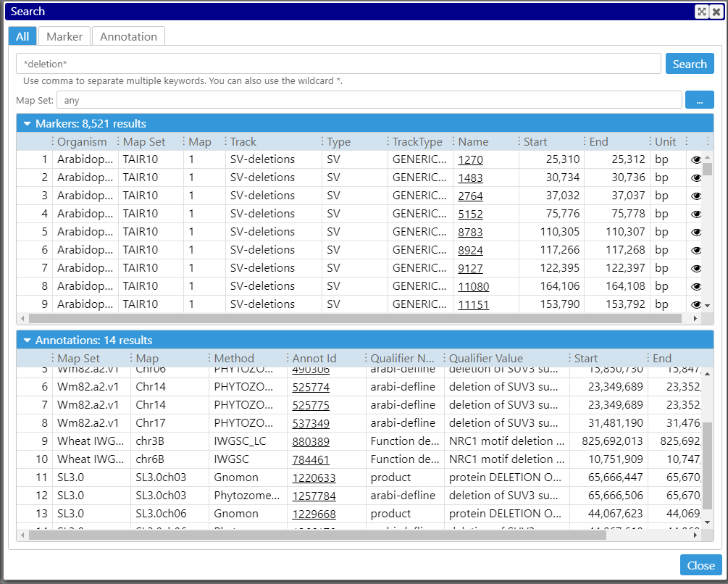Toggle eye icon for marker 11080

coord(696,286)
